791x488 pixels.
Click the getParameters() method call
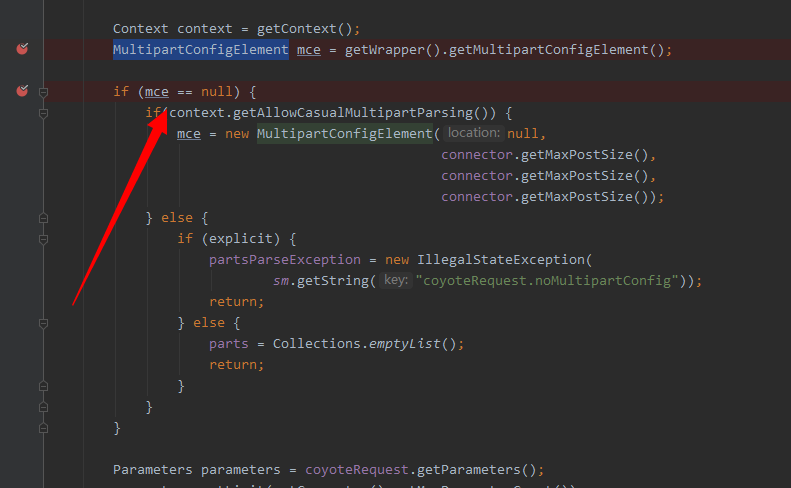tap(476, 470)
